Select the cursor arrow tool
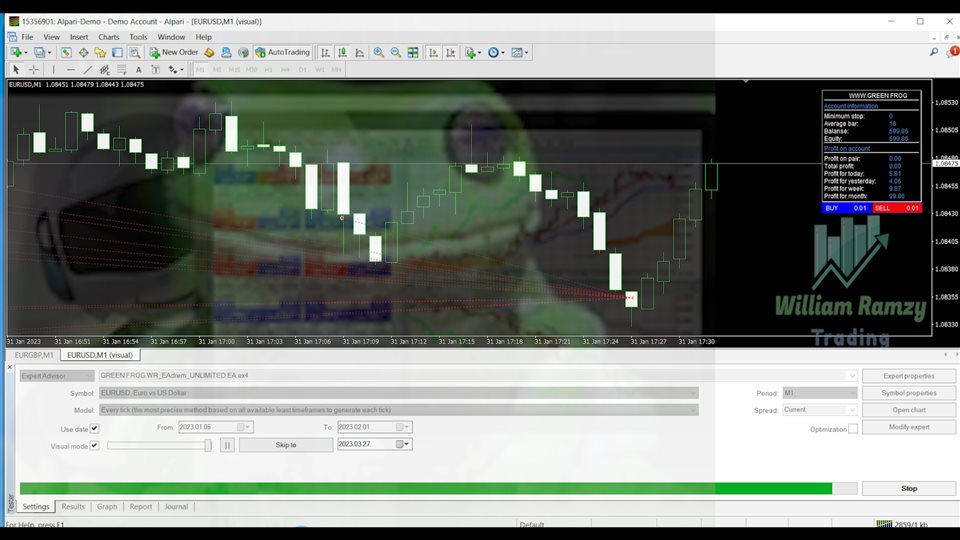Viewport: 960px width, 540px height. (x=17, y=70)
